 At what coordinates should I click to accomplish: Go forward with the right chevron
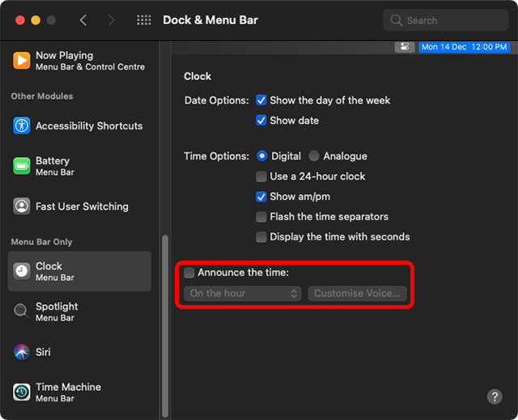[x=112, y=20]
